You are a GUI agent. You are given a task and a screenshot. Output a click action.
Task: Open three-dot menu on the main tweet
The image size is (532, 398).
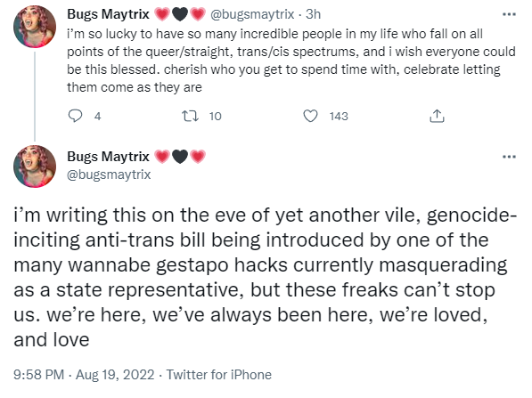coord(509,157)
